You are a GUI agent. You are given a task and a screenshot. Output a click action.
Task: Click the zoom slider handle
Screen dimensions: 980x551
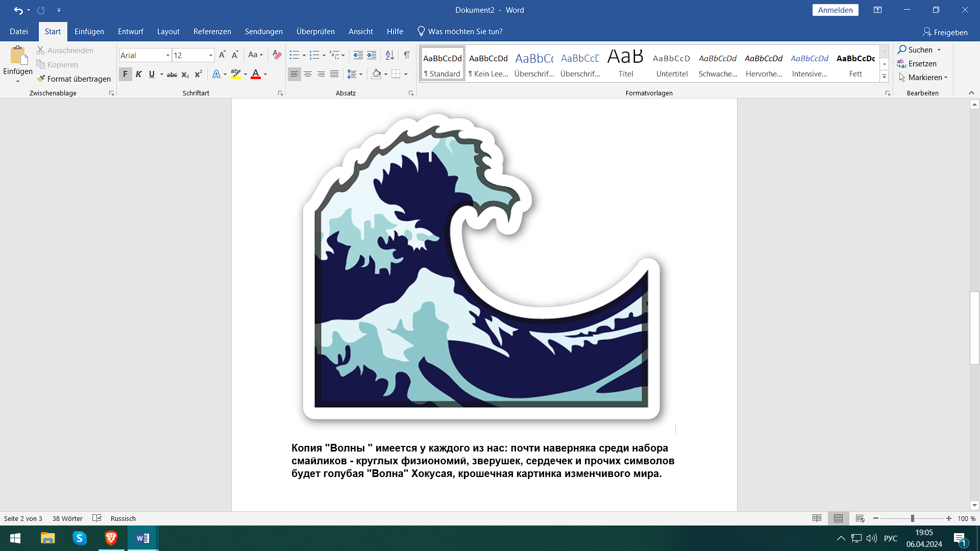912,518
